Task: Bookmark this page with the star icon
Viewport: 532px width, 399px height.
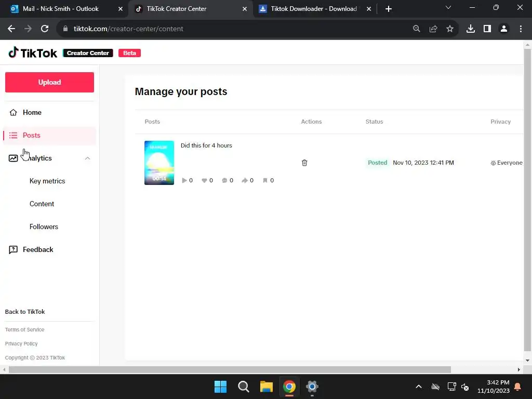Action: 450,29
